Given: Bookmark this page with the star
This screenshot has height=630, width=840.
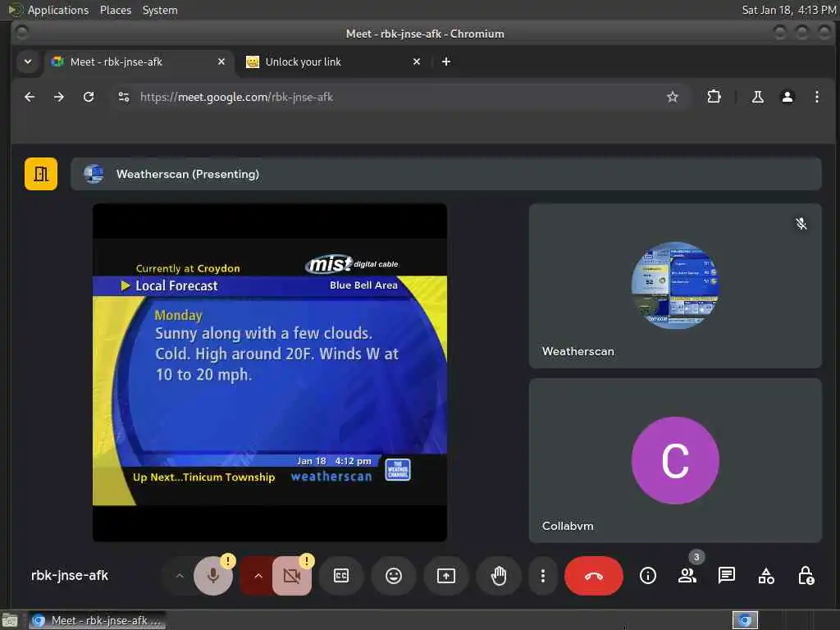Looking at the screenshot, I should 673,97.
